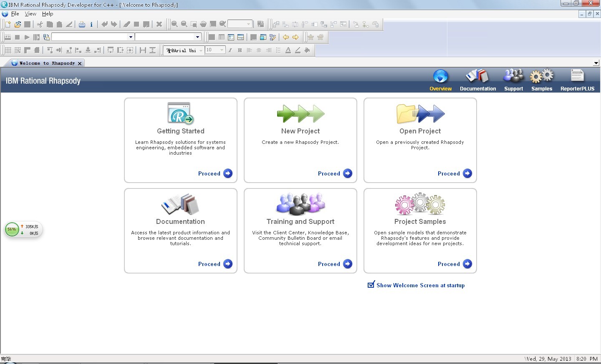Click the align text left icon
Screen dimensions: 601x364
pos(250,50)
